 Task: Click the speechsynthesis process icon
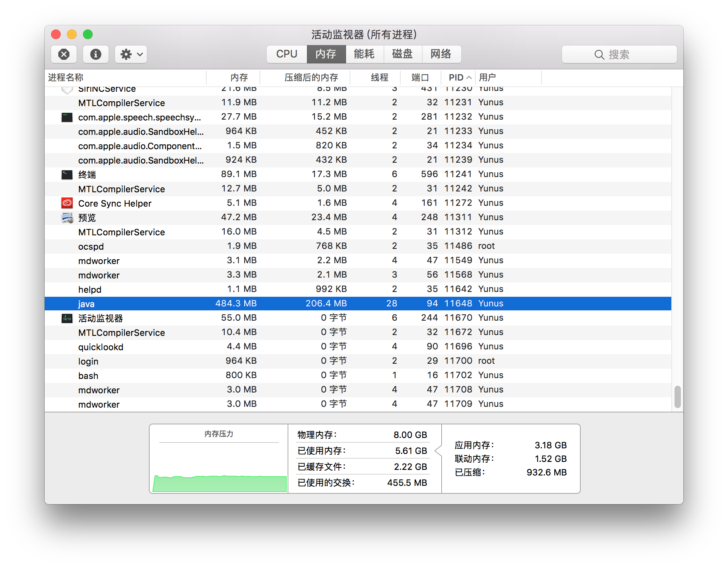[67, 117]
